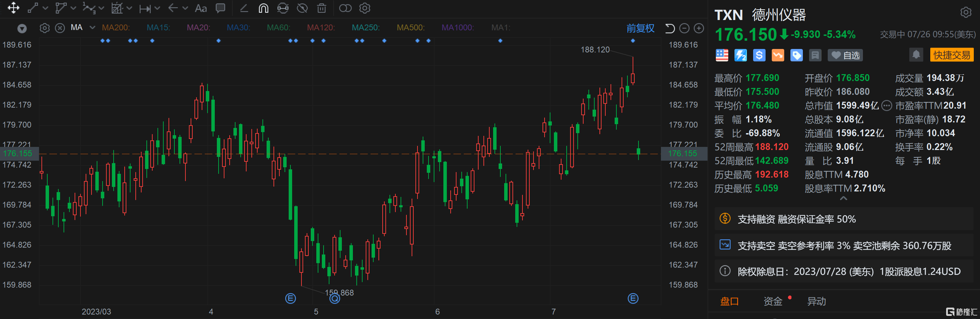Click the last blue event dot above the chart
The height and width of the screenshot is (319, 980).
(633, 41)
